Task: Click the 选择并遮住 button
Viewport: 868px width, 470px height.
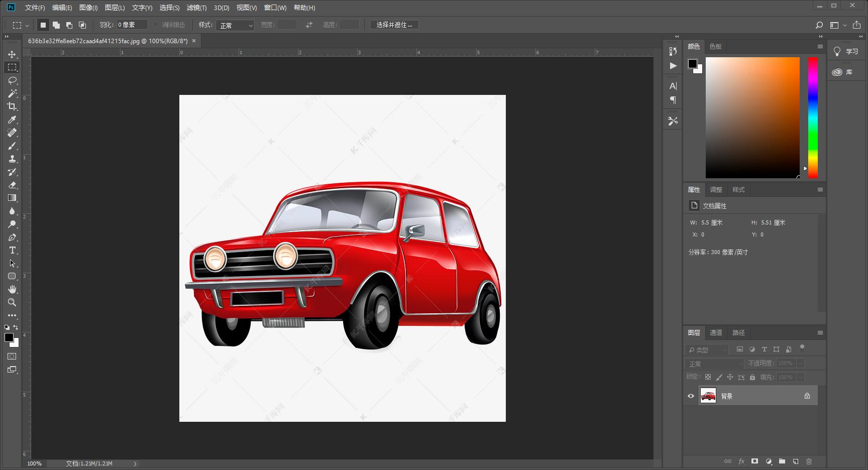Action: [x=394, y=25]
